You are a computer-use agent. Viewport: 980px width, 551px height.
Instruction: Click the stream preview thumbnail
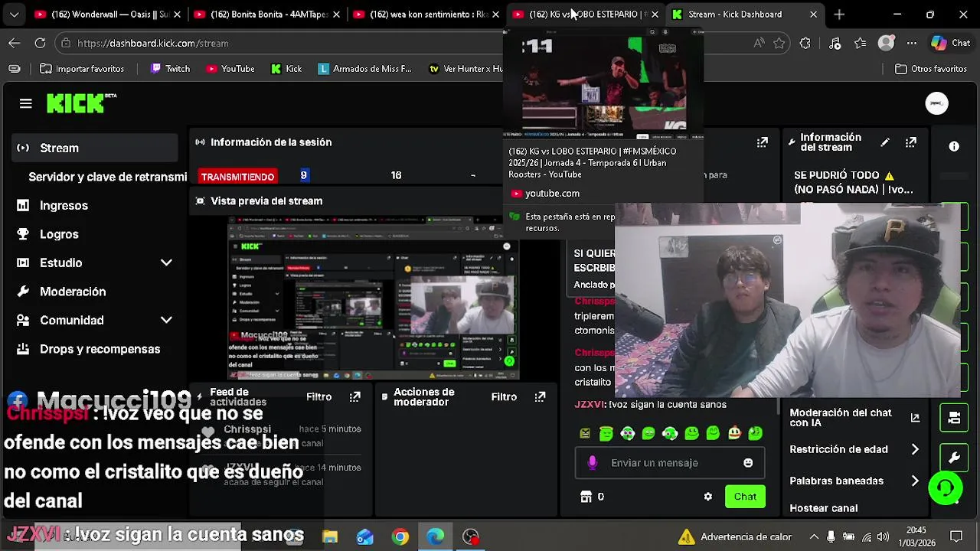click(374, 298)
